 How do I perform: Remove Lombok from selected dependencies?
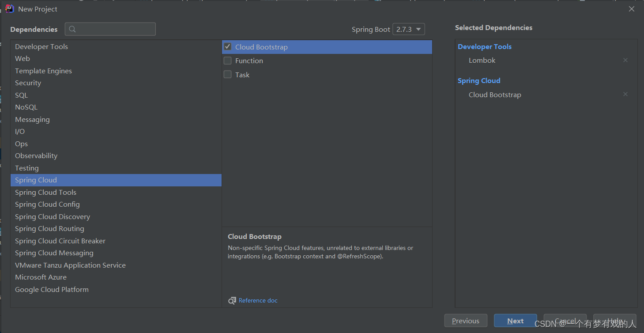pyautogui.click(x=625, y=60)
